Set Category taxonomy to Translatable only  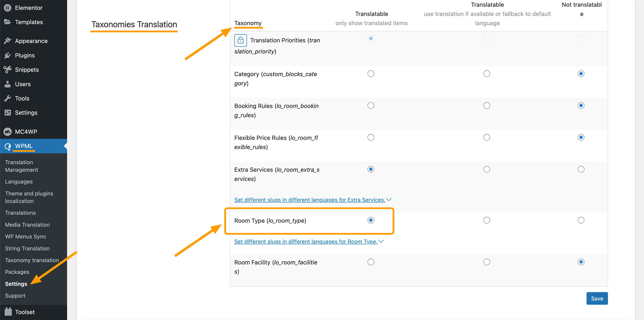tap(371, 74)
